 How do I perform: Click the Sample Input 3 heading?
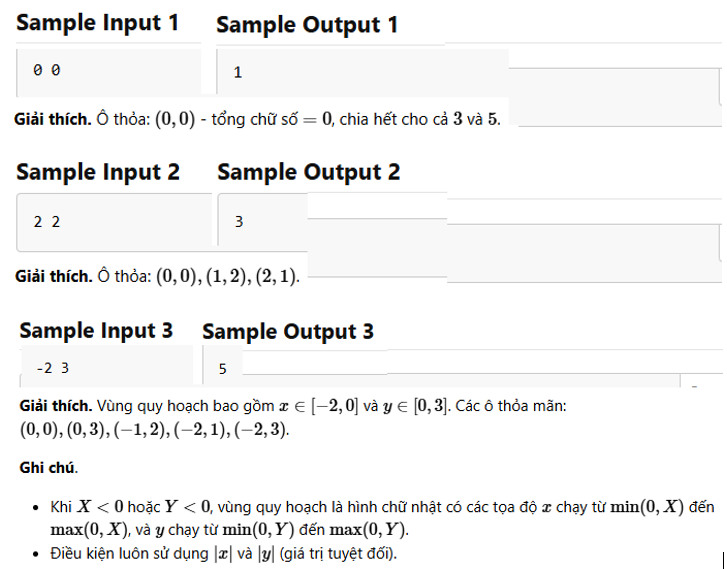click(96, 331)
